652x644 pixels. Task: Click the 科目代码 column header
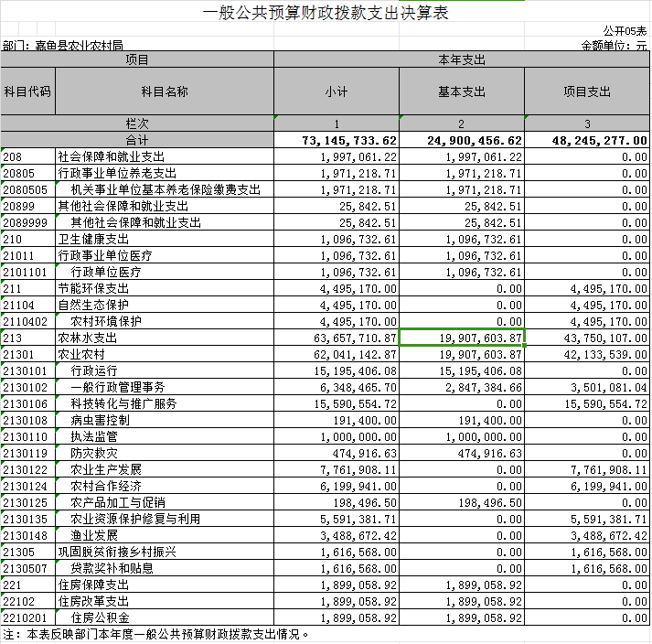pos(27,91)
